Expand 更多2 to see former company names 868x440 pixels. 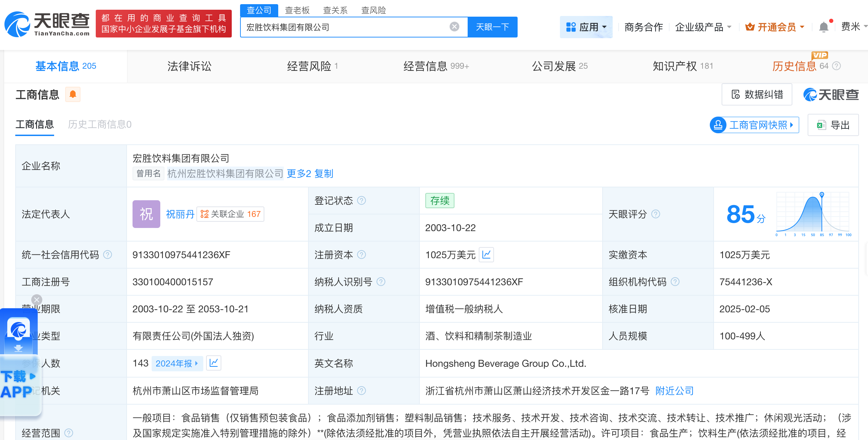299,174
